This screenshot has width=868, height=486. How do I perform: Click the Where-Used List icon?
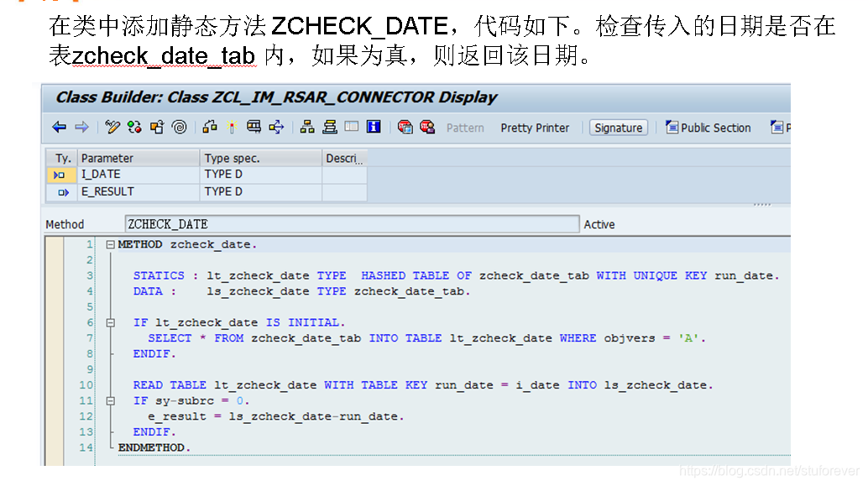(210, 128)
